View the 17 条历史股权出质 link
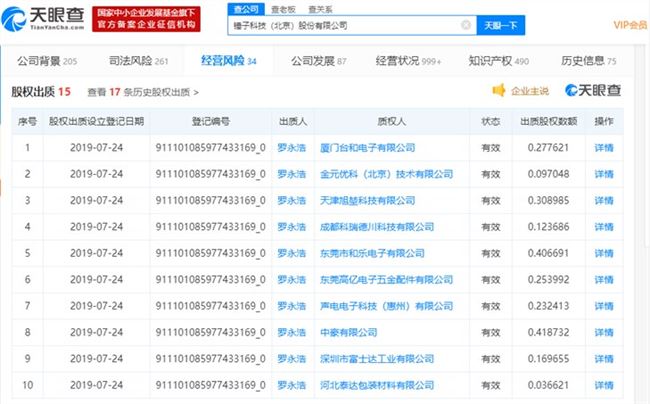 click(143, 92)
